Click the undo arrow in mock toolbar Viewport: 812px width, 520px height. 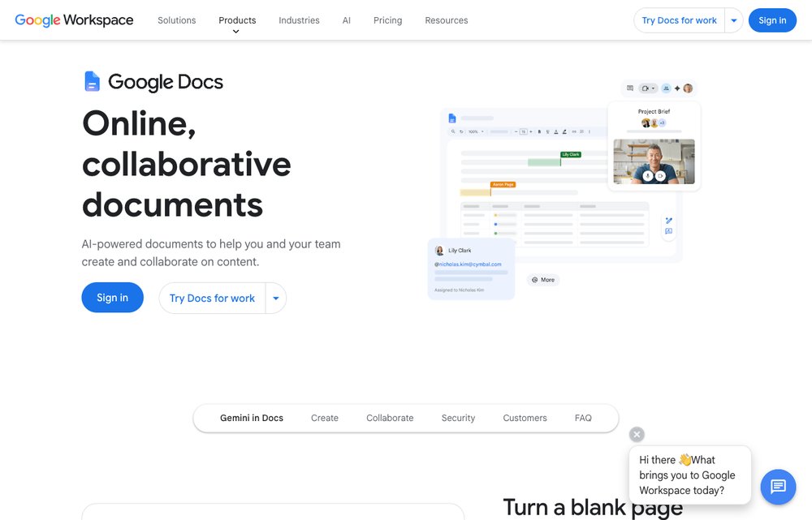click(461, 131)
